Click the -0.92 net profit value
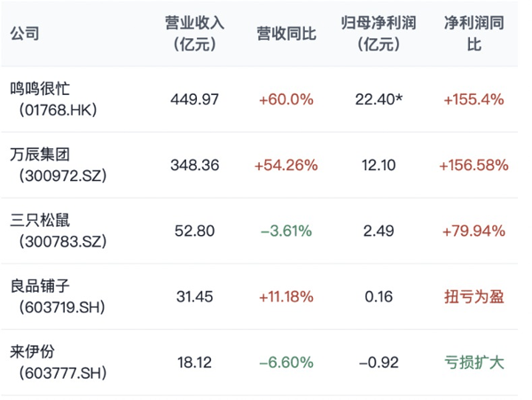Viewport: 532px width, 400px height. click(379, 363)
